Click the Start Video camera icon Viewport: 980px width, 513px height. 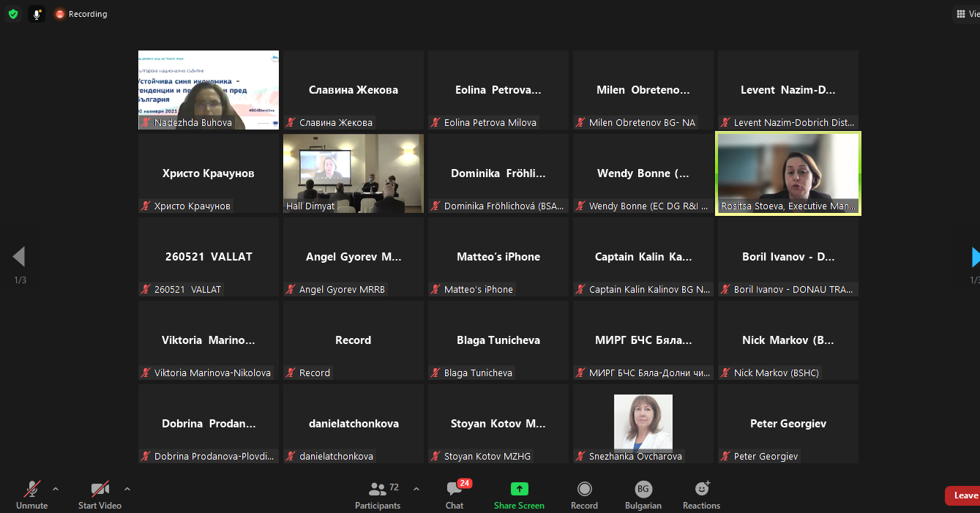[x=100, y=489]
